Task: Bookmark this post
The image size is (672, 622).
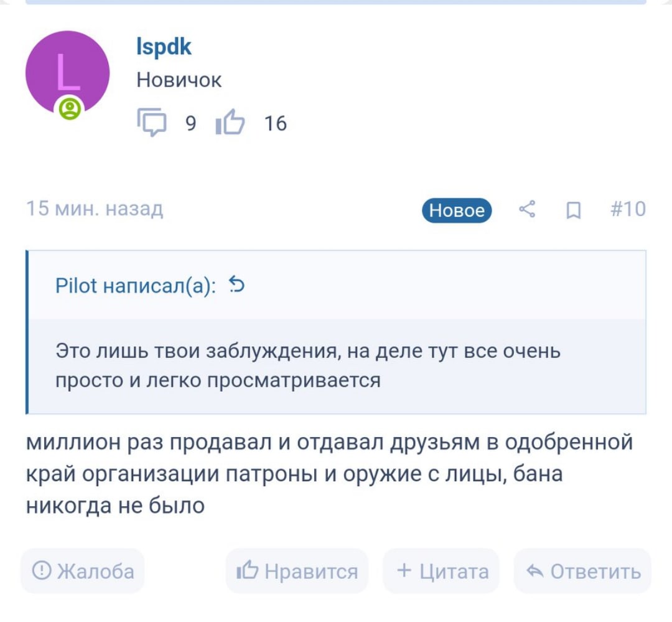Action: pos(574,210)
